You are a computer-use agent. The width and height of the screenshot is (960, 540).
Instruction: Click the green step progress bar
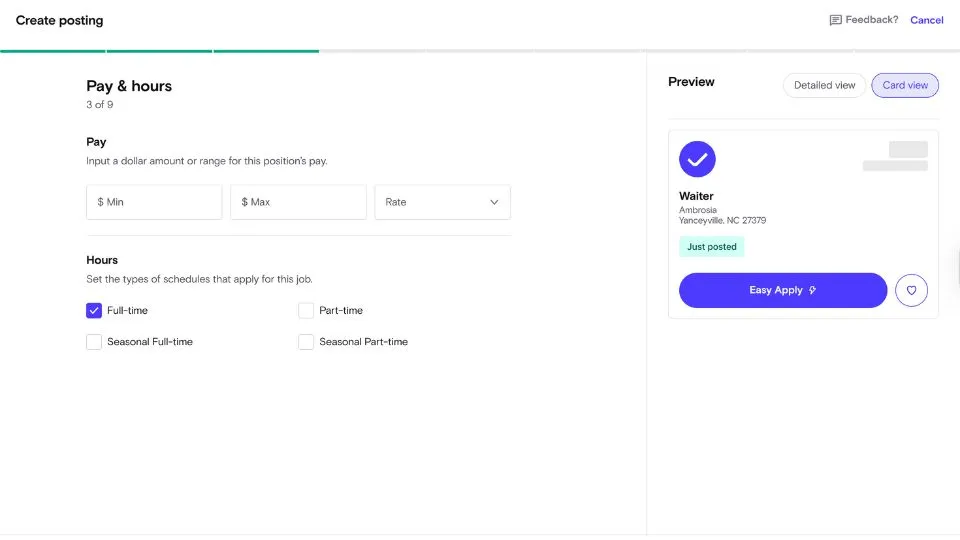pos(159,51)
